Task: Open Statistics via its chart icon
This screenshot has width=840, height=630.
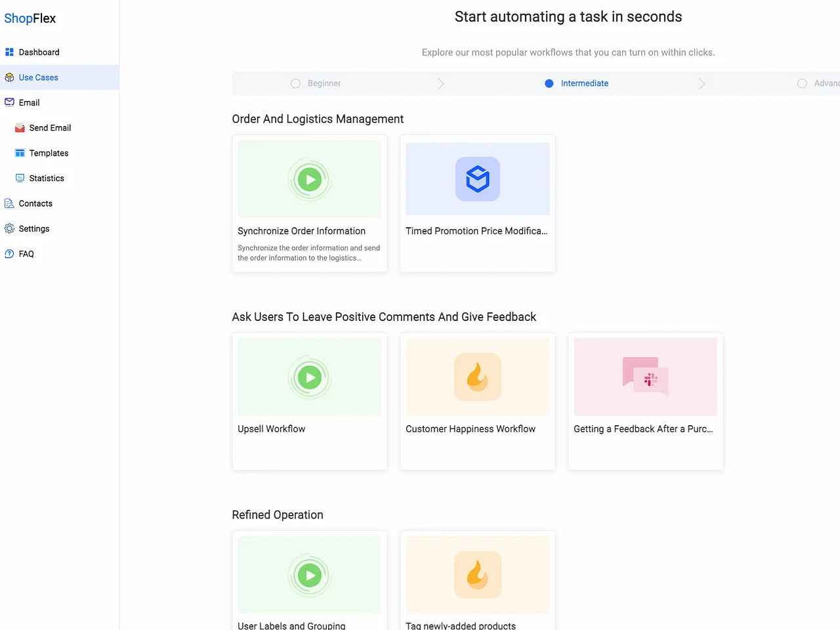Action: (19, 178)
